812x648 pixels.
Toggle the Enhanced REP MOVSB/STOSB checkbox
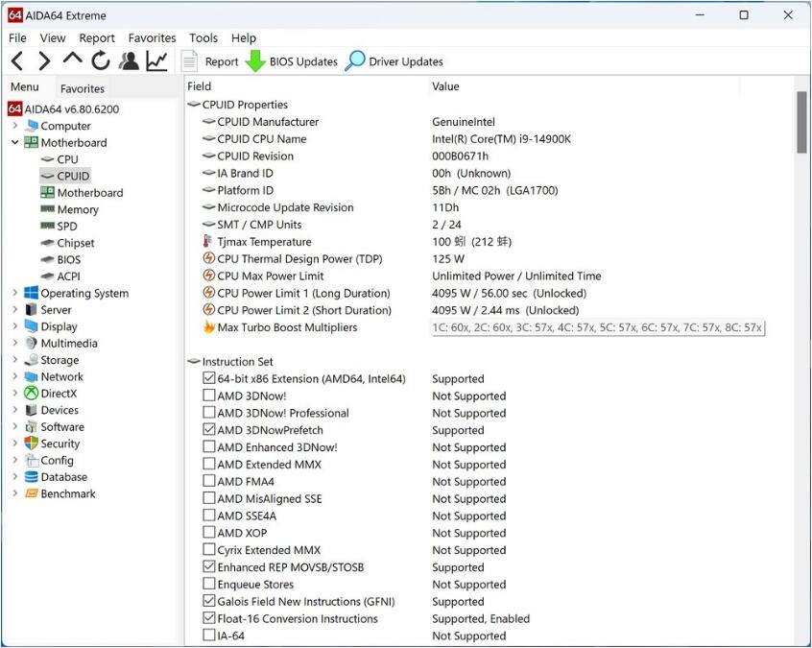(208, 566)
